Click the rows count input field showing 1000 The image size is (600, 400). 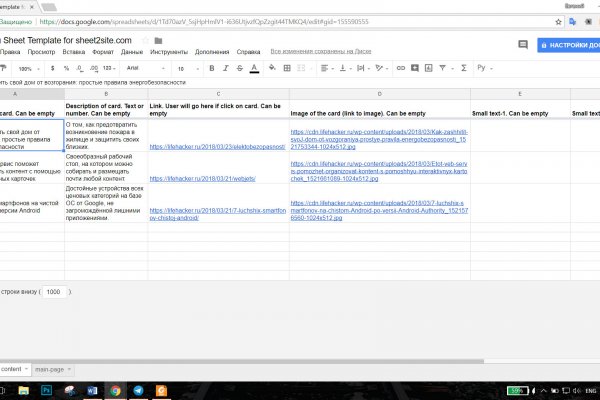tap(52, 292)
